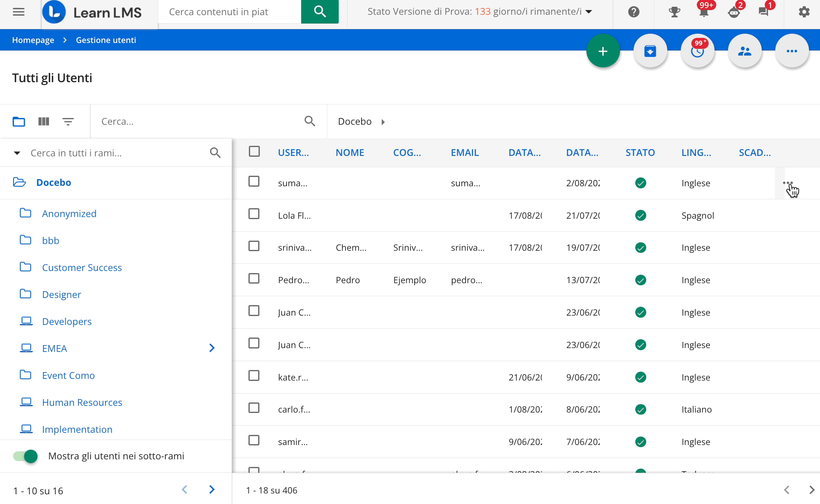
Task: Open the round more actions ellipsis button
Action: click(792, 51)
